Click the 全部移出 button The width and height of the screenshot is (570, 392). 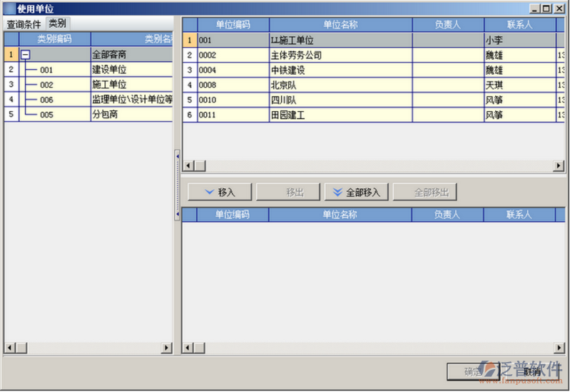(424, 192)
